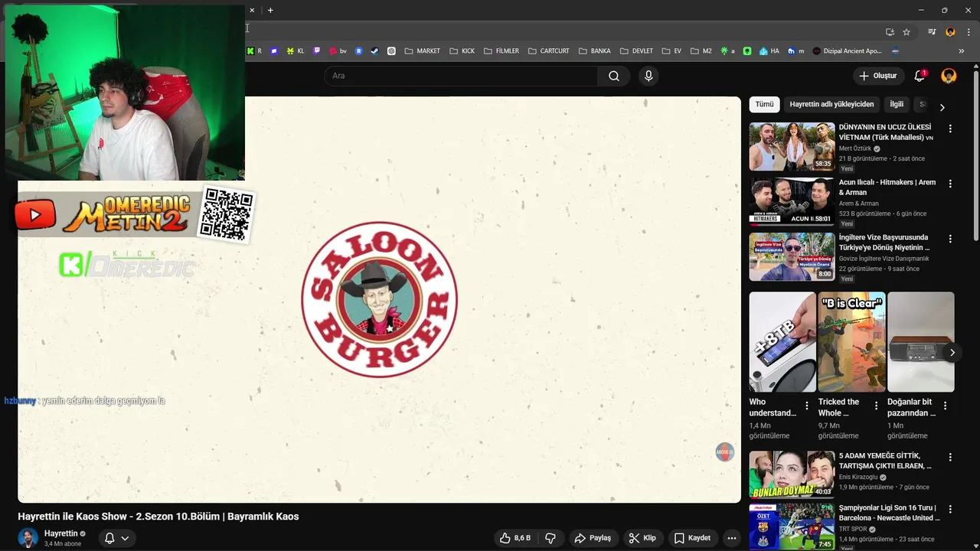Open the Chrome profile avatar in the toolbar
This screenshot has width=980, height=551.
click(x=950, y=32)
